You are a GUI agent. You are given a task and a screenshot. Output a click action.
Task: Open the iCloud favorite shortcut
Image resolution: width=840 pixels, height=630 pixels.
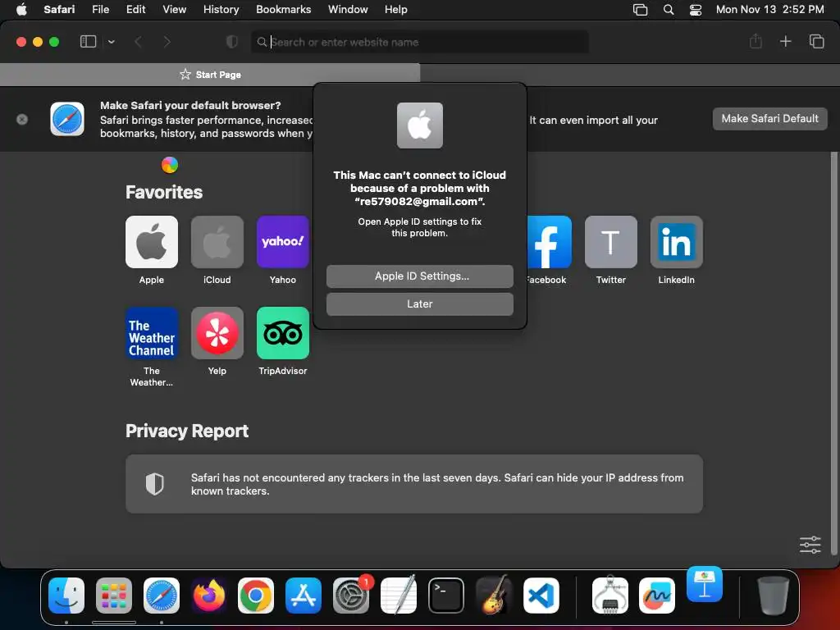tap(217, 242)
